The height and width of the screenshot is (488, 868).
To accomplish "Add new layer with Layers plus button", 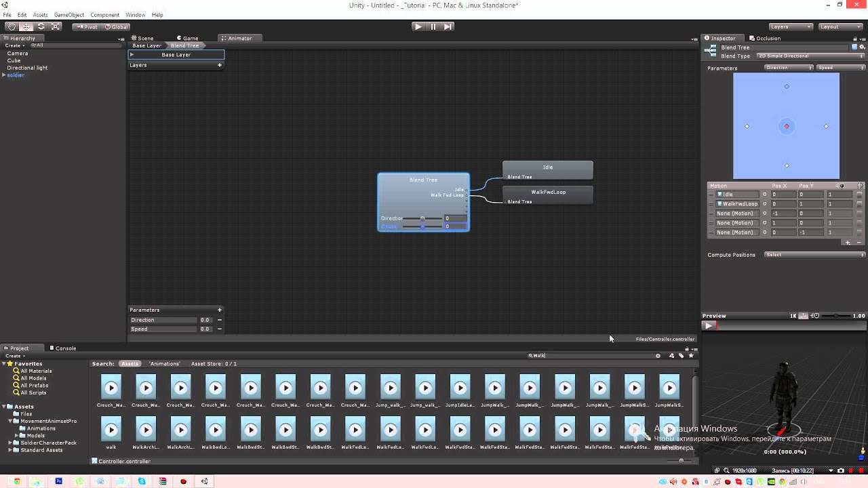I will click(x=219, y=65).
